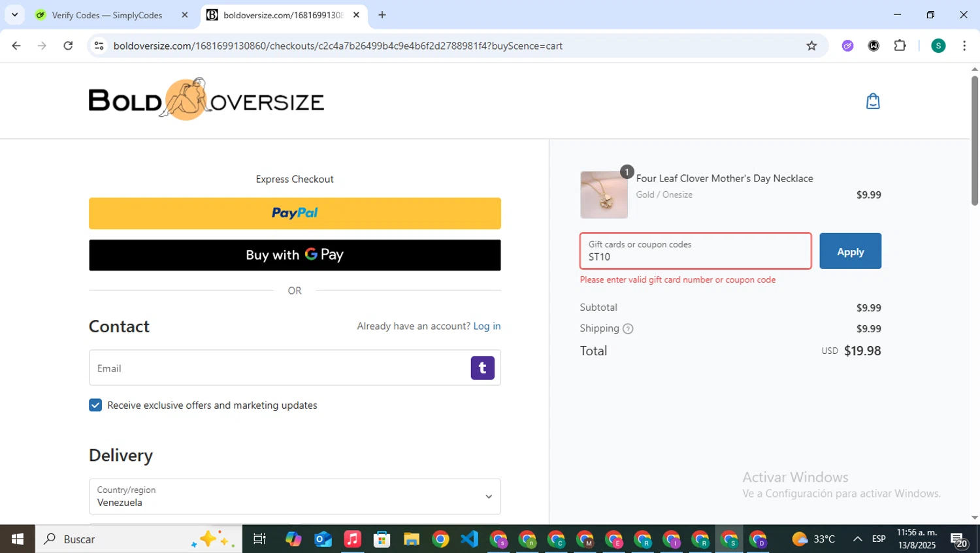Open the purple circular extension icon
The width and height of the screenshot is (980, 553).
tap(847, 46)
